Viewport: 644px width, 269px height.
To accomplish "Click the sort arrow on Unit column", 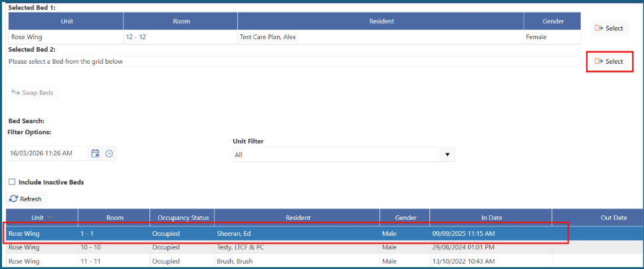I will [x=50, y=218].
